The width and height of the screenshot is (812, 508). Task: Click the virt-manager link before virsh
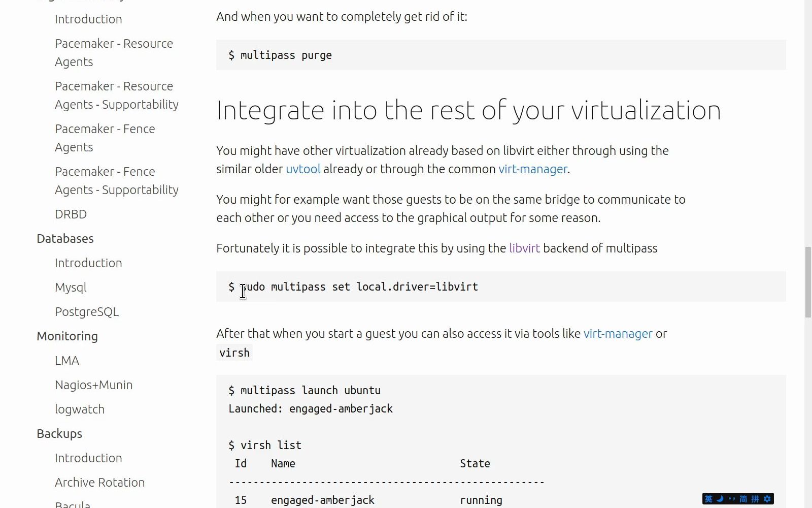click(618, 334)
